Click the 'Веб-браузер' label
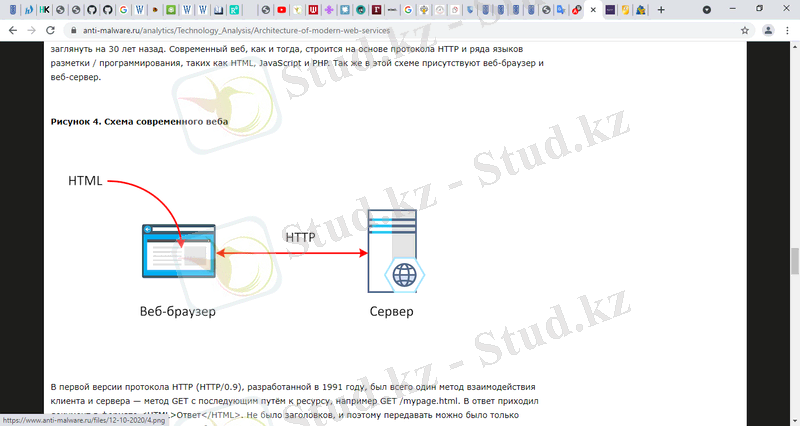The width and height of the screenshot is (800, 426). point(178,311)
